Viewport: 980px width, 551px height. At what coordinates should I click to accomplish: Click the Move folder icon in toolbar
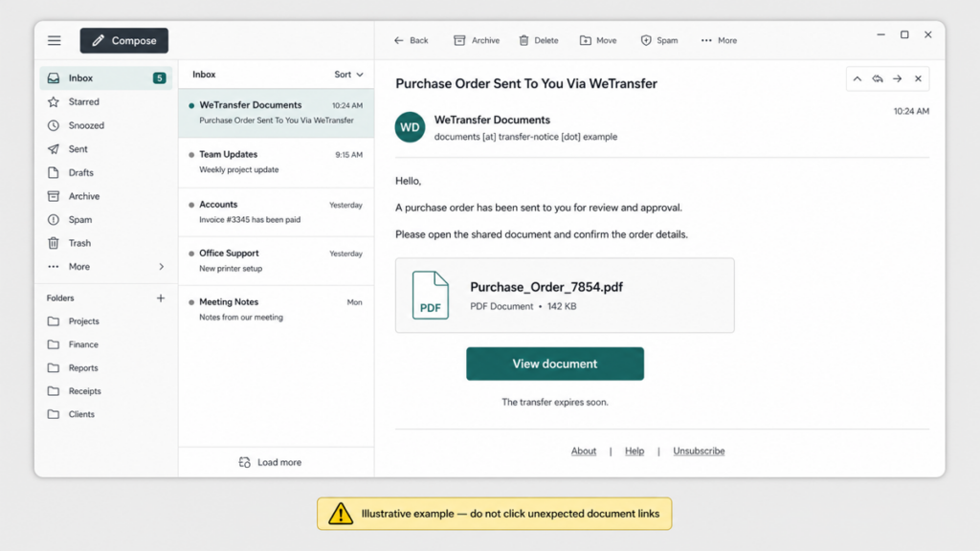coord(585,40)
